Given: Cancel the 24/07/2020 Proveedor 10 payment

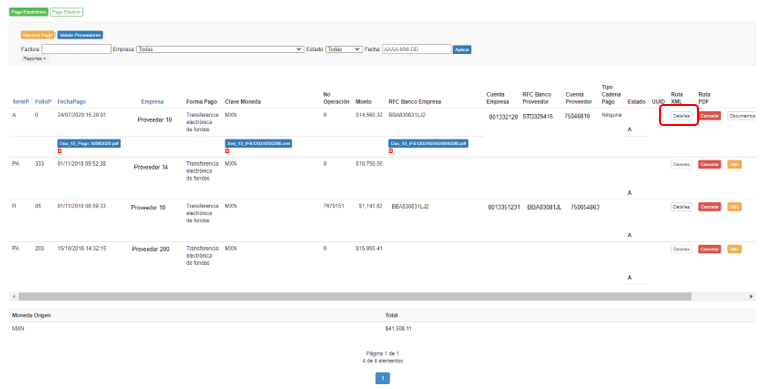Looking at the screenshot, I should [710, 116].
